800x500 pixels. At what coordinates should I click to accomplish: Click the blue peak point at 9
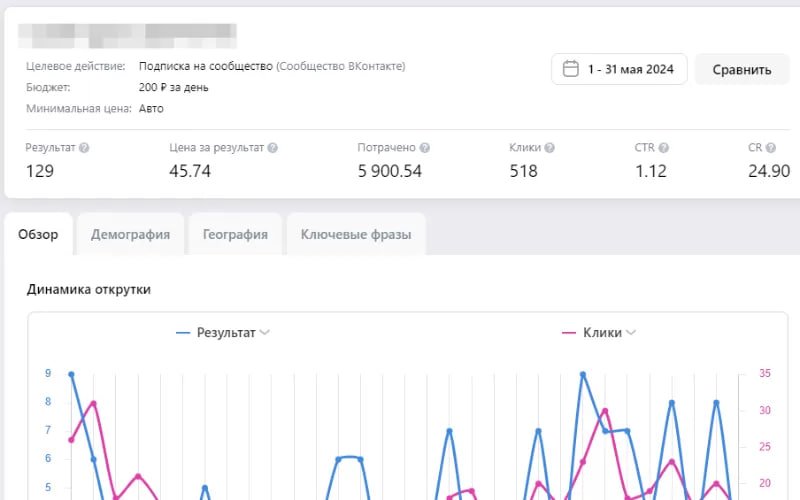coord(71,374)
